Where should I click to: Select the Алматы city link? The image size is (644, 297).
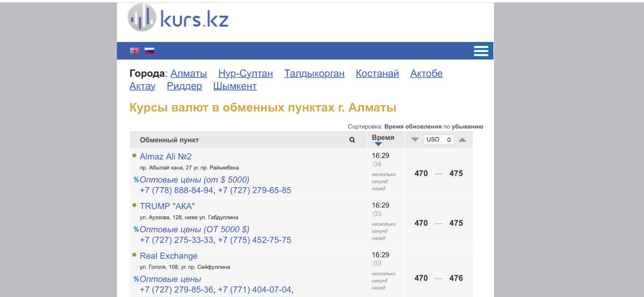[188, 73]
